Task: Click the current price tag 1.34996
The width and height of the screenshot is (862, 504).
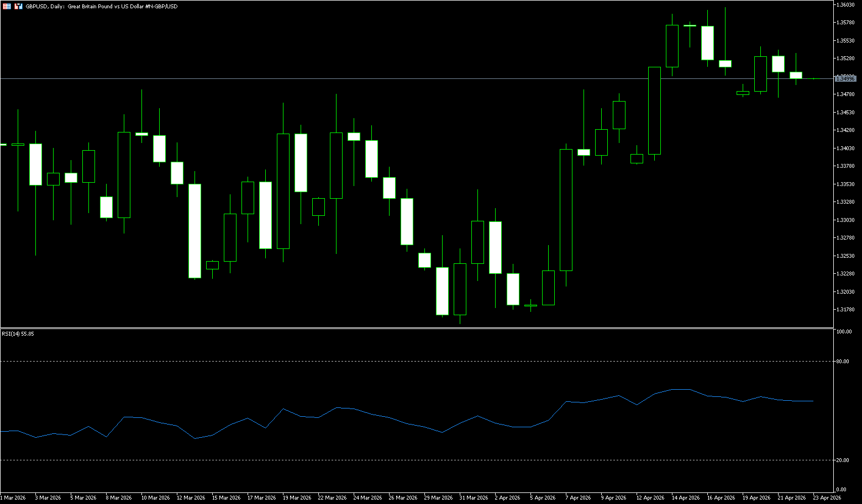Action: 845,79
